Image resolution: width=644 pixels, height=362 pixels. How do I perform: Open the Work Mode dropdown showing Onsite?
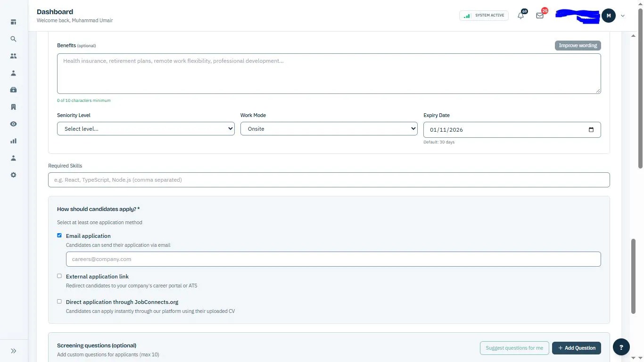coord(329,129)
